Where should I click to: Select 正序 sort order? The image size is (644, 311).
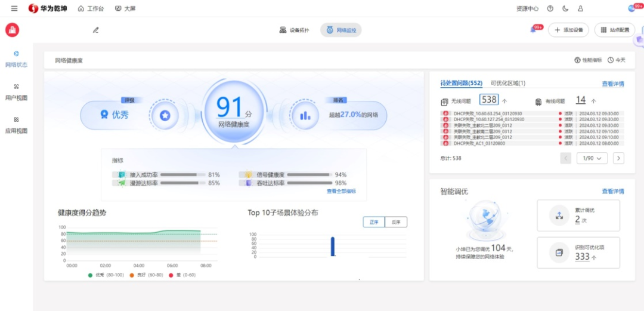point(374,222)
